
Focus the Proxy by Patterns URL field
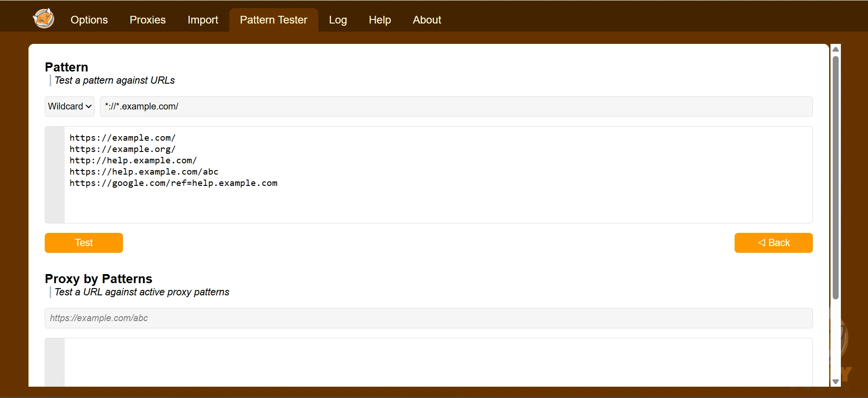coord(428,318)
